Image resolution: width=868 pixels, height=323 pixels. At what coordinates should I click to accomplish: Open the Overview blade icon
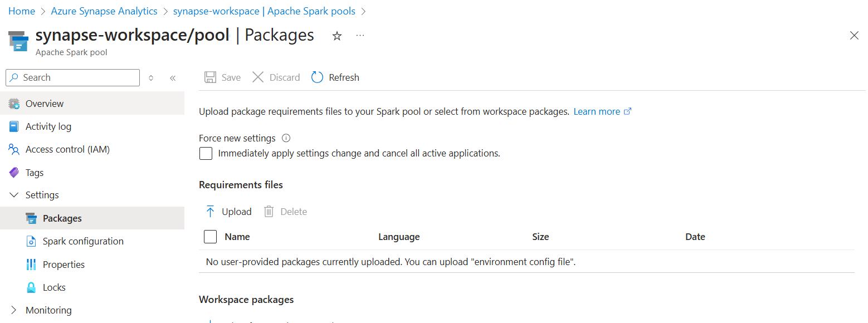(x=13, y=103)
